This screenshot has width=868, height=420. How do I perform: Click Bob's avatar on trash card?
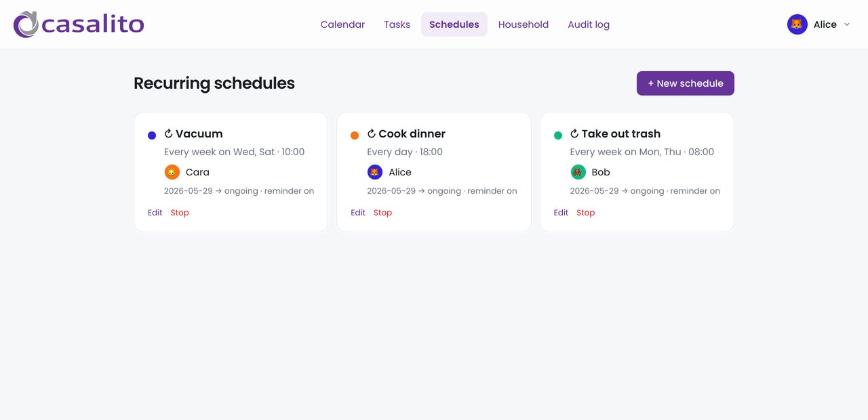coord(578,172)
